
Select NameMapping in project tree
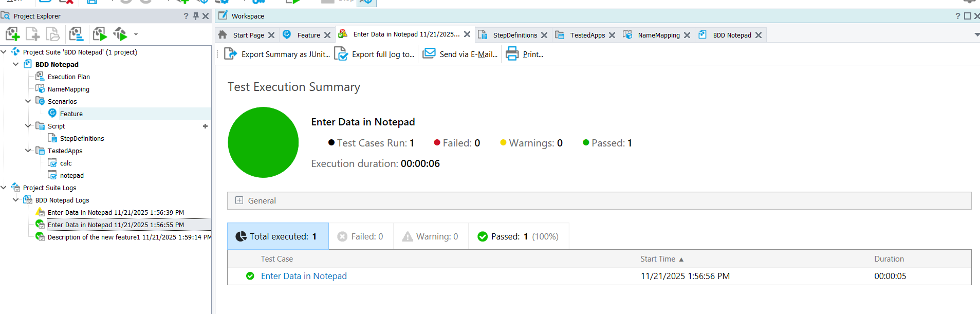[x=68, y=89]
